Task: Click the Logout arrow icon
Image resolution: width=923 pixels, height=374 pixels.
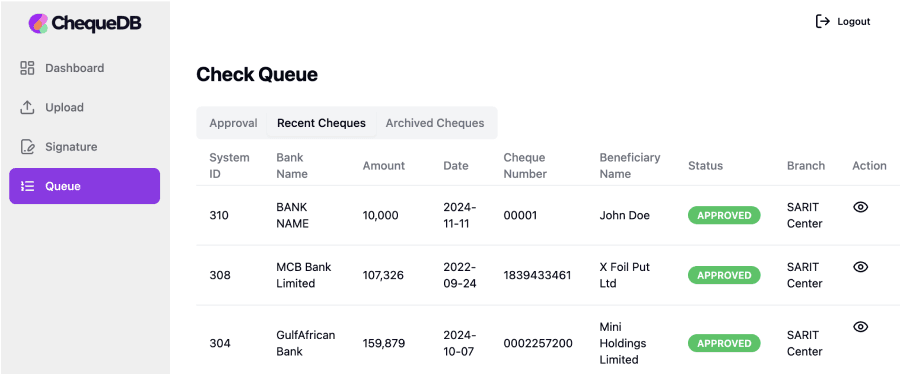Action: tap(822, 22)
